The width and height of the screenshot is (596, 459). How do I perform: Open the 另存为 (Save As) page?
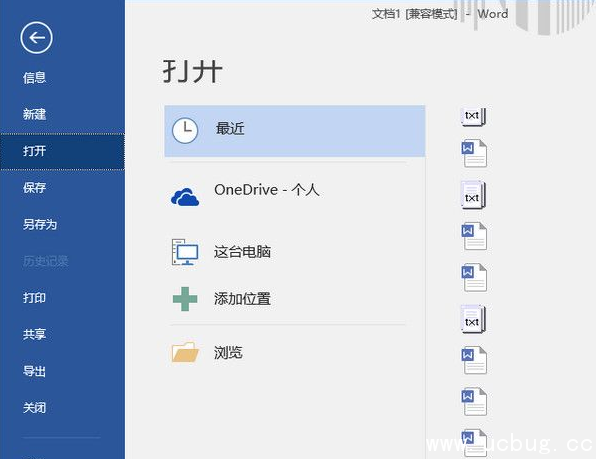[x=40, y=224]
